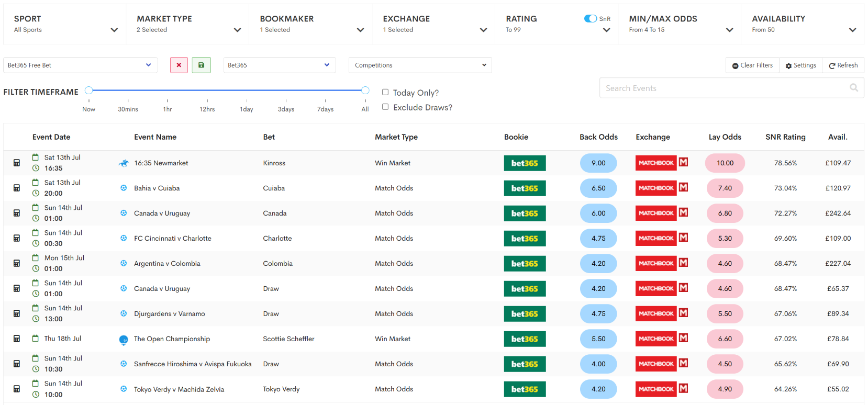This screenshot has height=405, width=868.
Task: Sort by Event Date column header
Action: (51, 137)
